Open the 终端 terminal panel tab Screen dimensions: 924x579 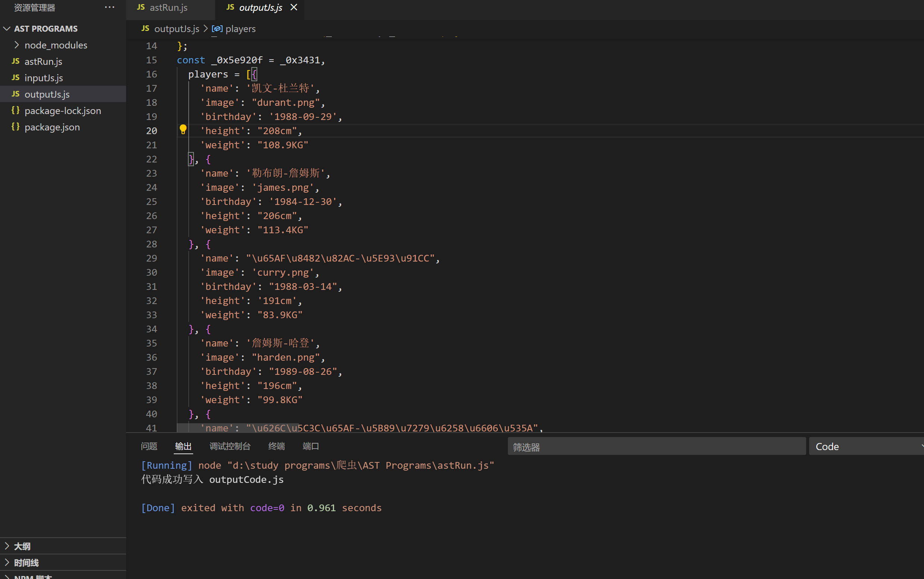click(276, 446)
